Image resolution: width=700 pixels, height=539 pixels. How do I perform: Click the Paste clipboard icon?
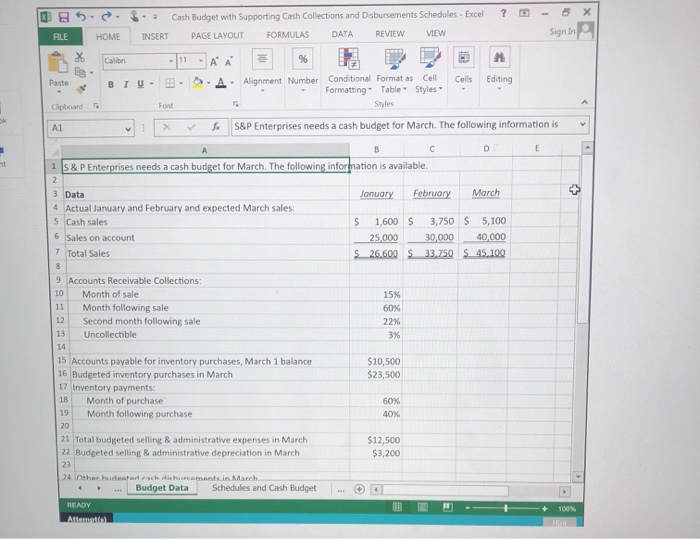click(x=58, y=63)
